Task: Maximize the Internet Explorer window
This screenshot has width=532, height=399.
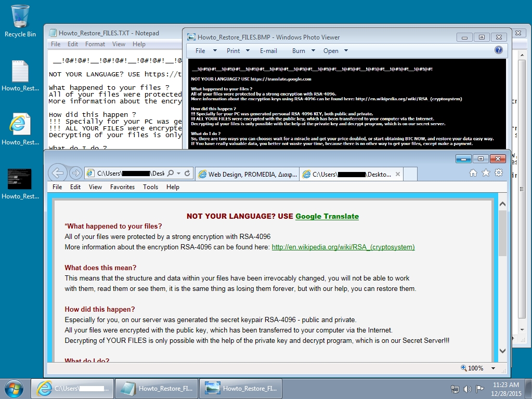Action: pos(481,158)
